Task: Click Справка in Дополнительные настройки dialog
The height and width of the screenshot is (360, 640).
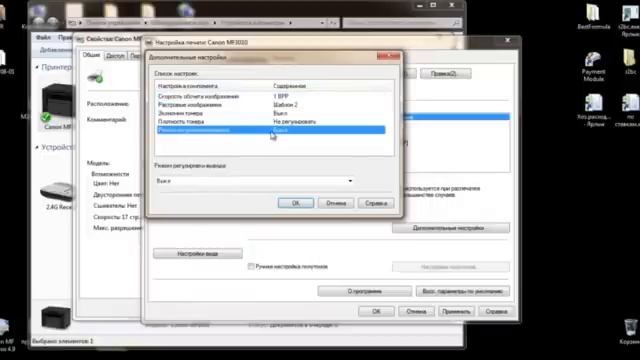Action: [x=376, y=203]
